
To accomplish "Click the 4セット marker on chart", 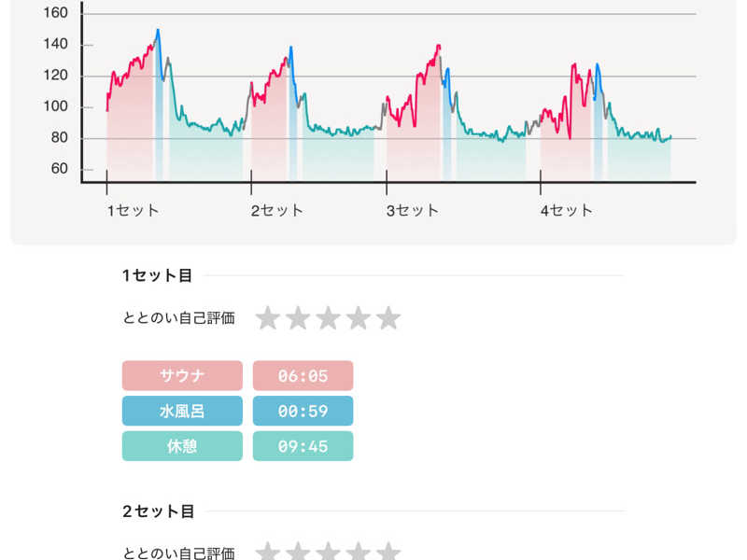I will coord(567,211).
